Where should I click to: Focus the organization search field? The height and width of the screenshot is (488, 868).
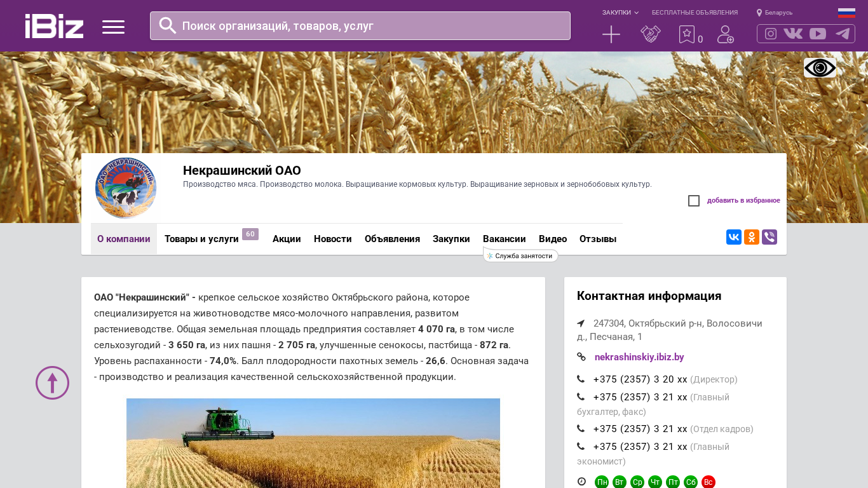(x=360, y=25)
